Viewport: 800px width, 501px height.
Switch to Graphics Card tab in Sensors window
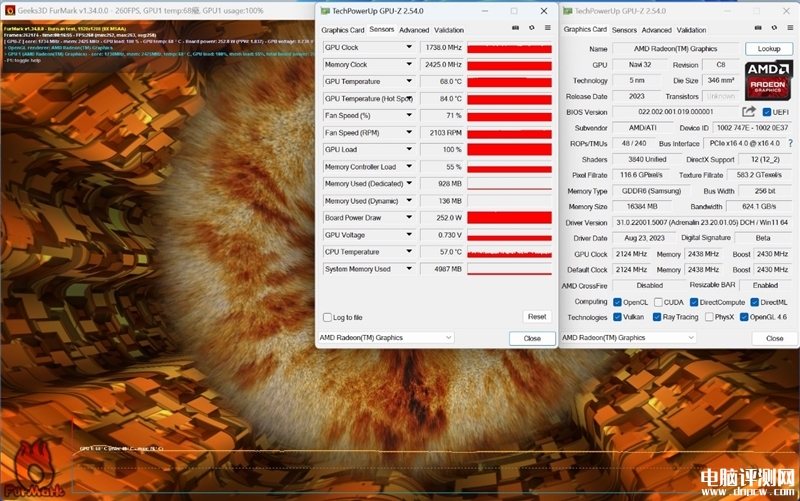tap(342, 30)
